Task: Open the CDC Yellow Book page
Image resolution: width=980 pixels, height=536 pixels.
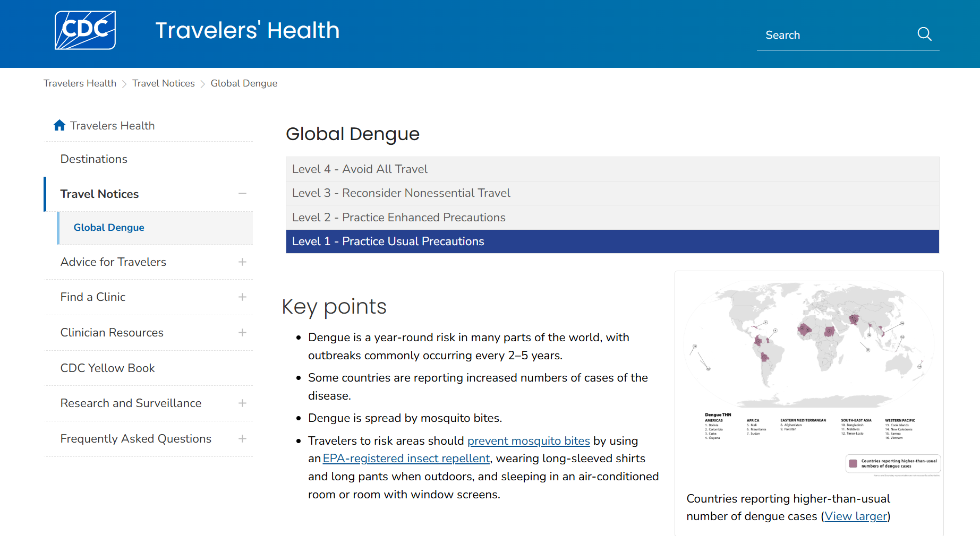Action: click(x=107, y=368)
